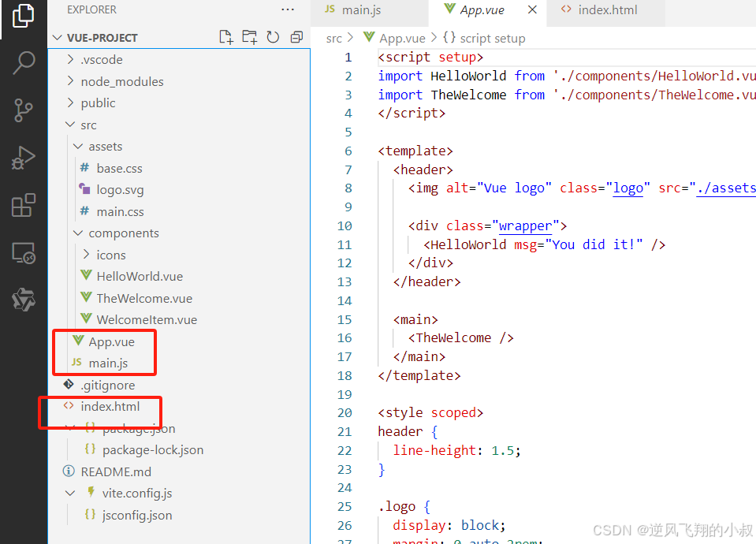
Task: Click the bottom-most activity bar extension icon
Action: tap(23, 300)
